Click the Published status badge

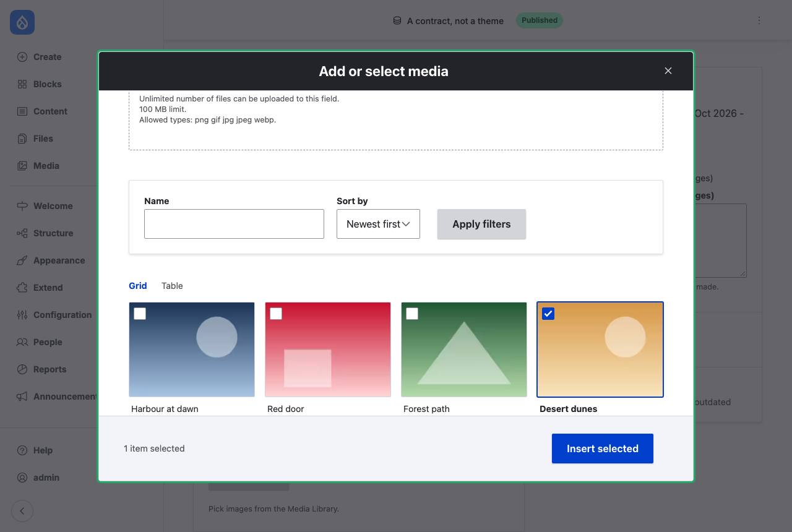coord(540,20)
